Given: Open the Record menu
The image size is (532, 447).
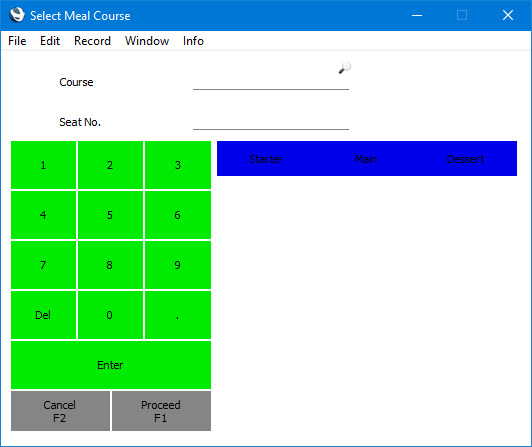Looking at the screenshot, I should point(92,41).
